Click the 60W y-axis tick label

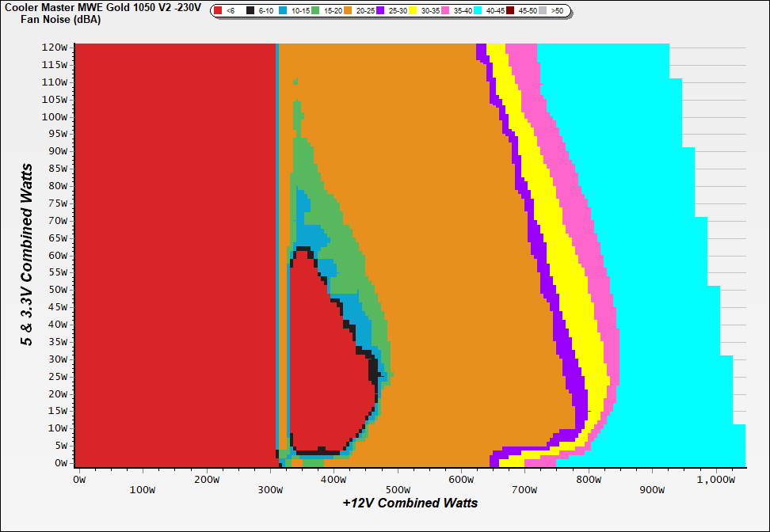[x=62, y=256]
